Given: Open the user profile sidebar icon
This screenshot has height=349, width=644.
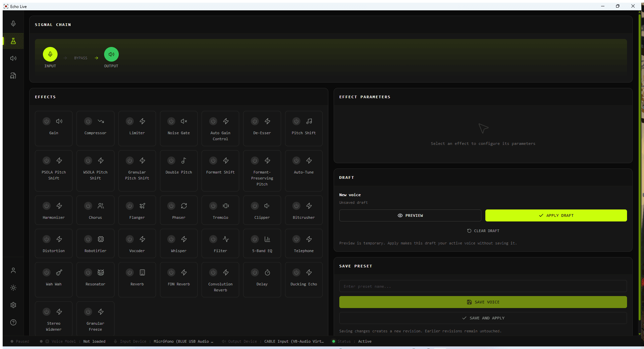Looking at the screenshot, I should pyautogui.click(x=13, y=270).
